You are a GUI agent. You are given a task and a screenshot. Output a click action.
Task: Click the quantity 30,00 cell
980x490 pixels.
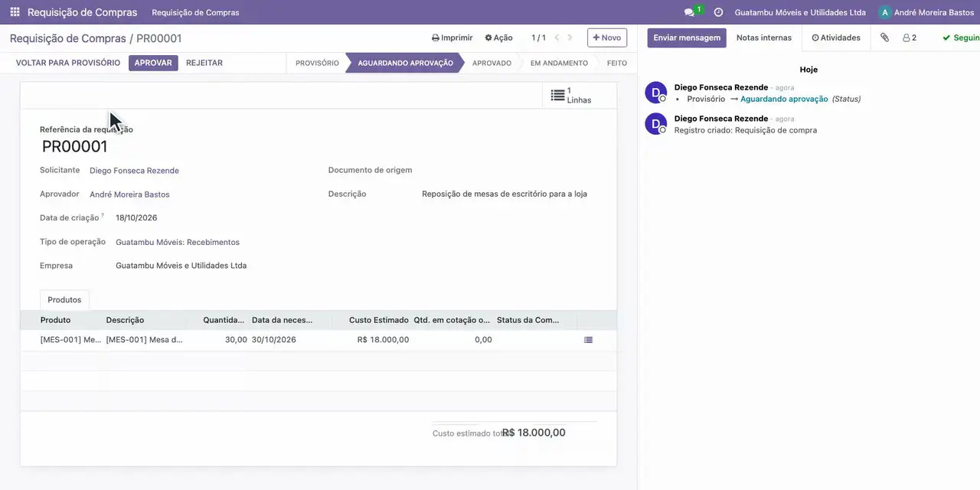click(236, 340)
